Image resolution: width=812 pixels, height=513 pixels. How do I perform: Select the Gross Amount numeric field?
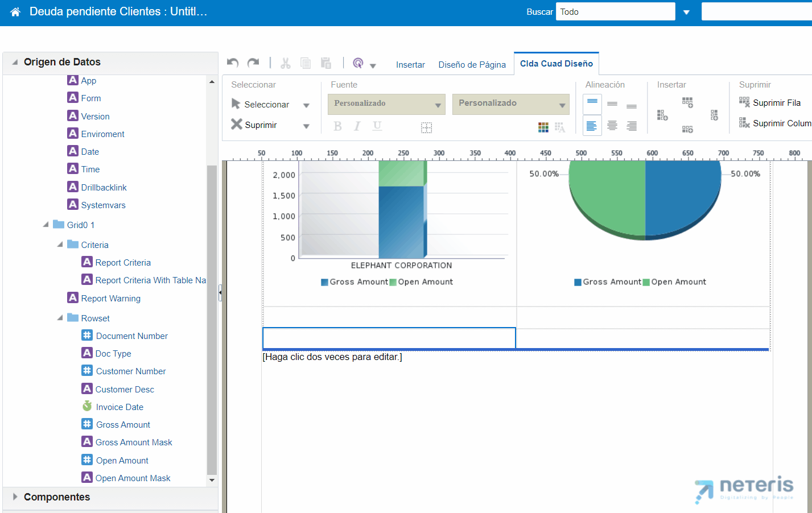(123, 424)
